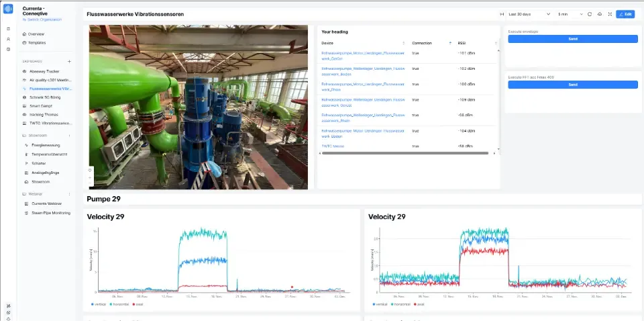Enter fullscreen mode via the expand icon
This screenshot has height=321, width=644.
pos(610,14)
